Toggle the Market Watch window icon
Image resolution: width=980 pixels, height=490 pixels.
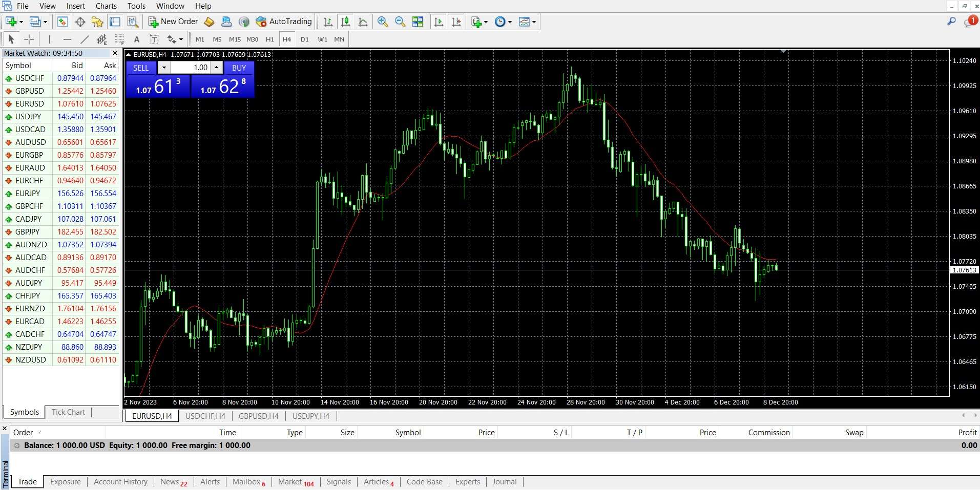(x=62, y=22)
